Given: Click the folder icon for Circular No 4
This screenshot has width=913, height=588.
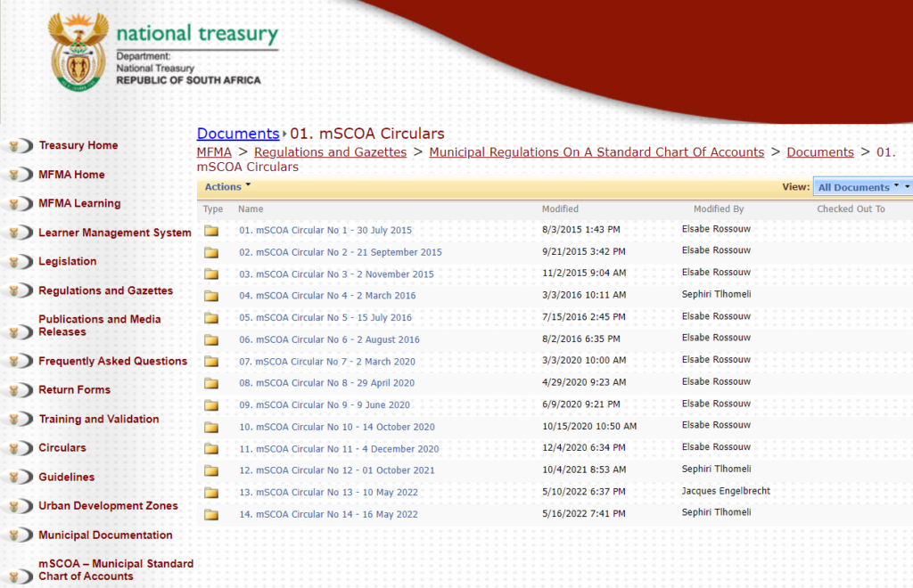Looking at the screenshot, I should 211,296.
